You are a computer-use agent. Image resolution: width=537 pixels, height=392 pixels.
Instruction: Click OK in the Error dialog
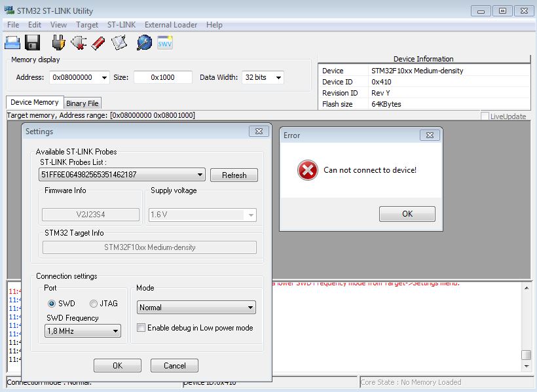pos(407,213)
